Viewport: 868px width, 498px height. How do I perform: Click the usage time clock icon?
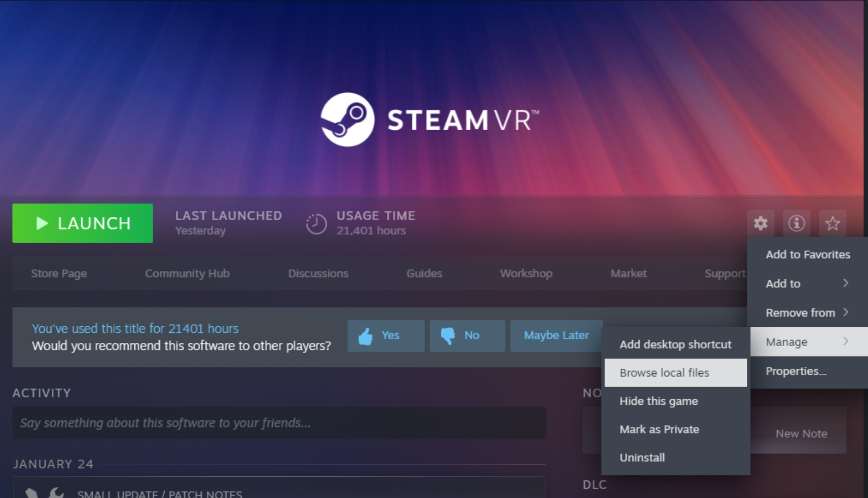click(316, 223)
